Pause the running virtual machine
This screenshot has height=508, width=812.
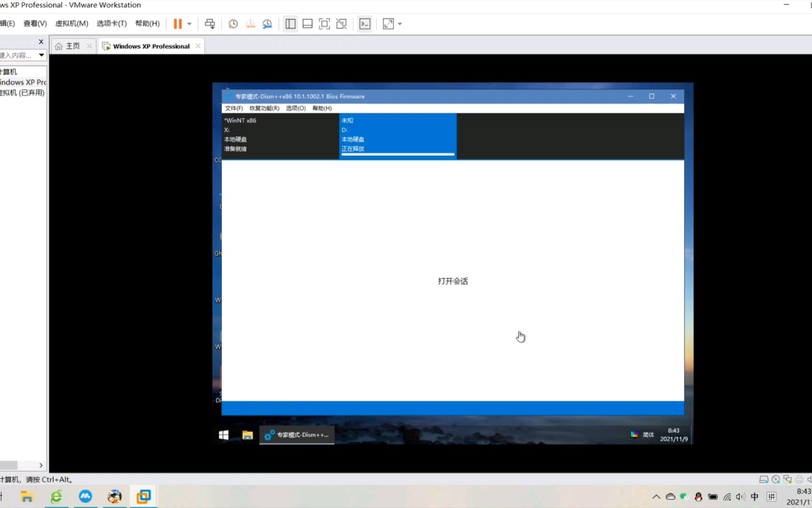(178, 24)
